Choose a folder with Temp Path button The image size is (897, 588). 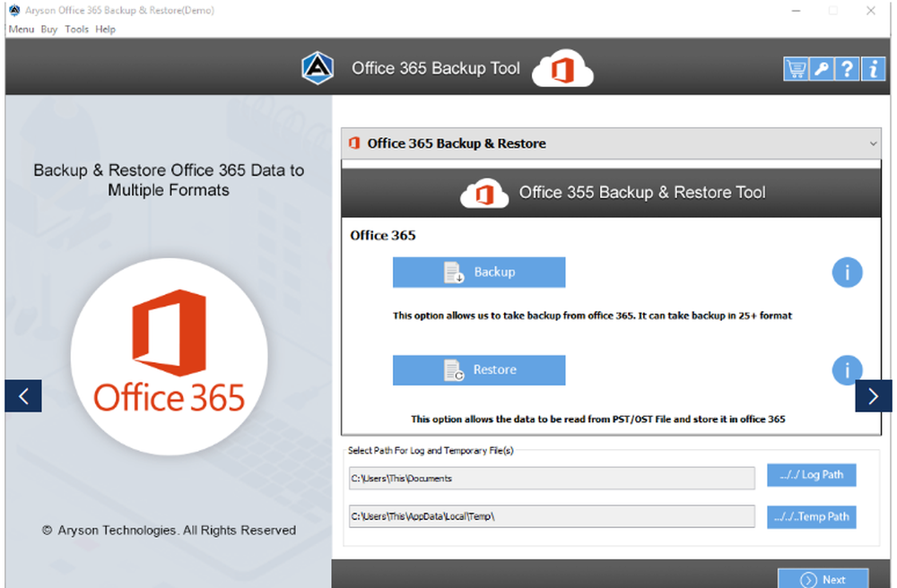click(x=811, y=516)
